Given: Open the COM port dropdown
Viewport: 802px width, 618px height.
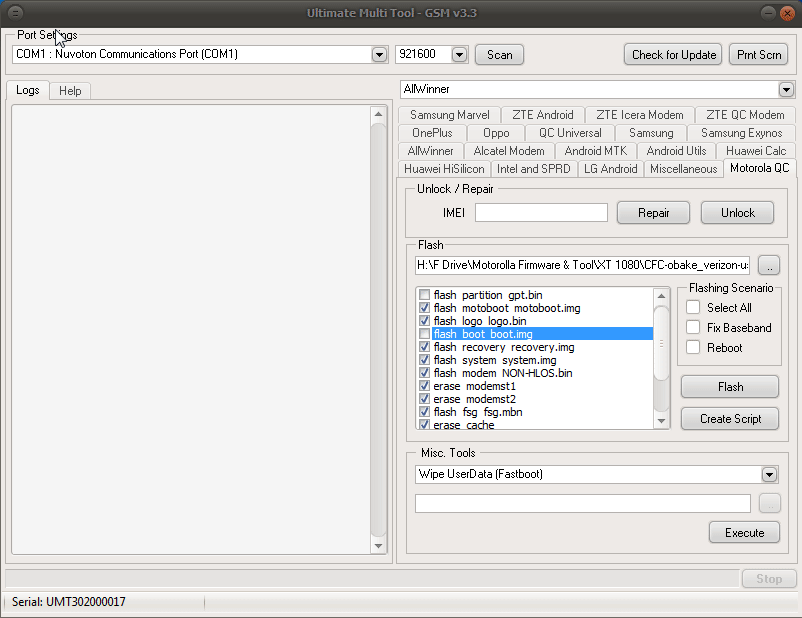Looking at the screenshot, I should coord(379,54).
